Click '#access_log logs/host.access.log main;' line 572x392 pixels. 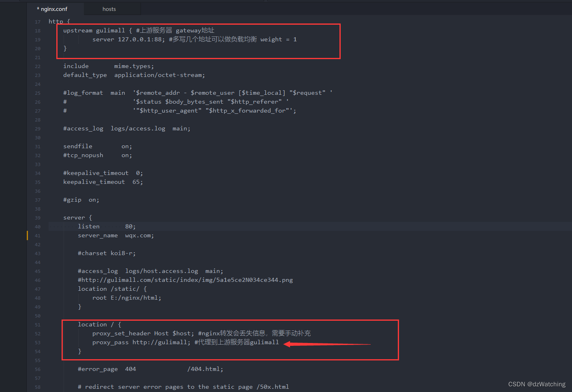coord(150,271)
